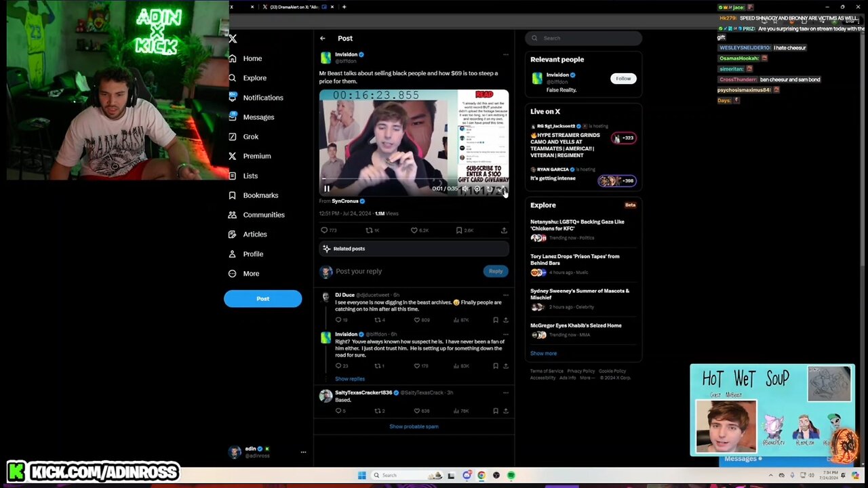Open adin account three-dot menu
Screen dimensions: 868x488
tap(303, 452)
